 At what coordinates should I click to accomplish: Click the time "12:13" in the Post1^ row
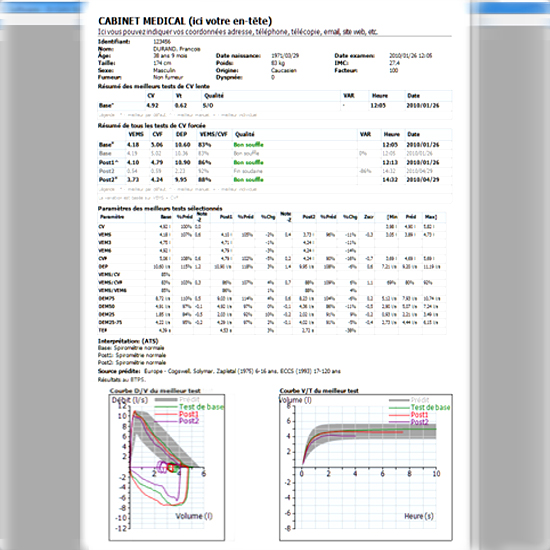tap(390, 162)
